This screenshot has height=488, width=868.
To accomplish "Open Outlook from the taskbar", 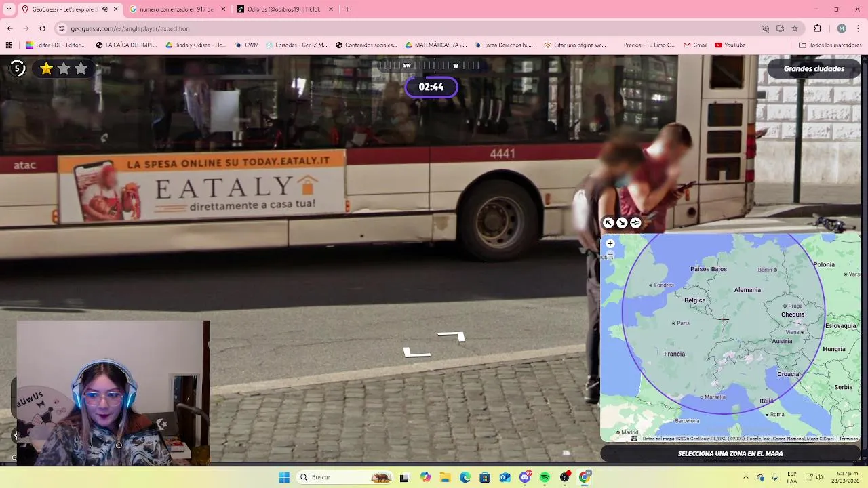I will point(505,477).
